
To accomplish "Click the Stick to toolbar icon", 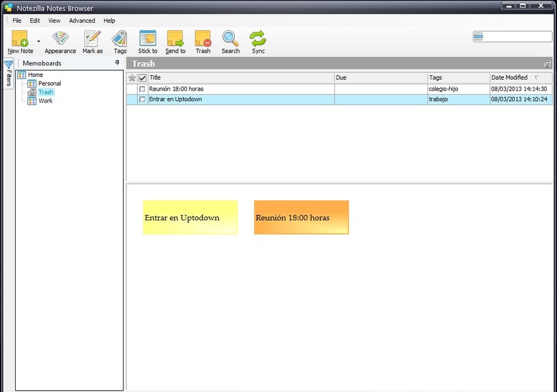I will tap(148, 39).
